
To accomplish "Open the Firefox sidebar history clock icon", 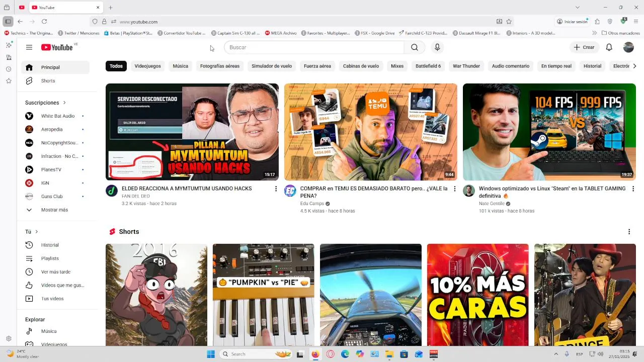I will (x=9, y=69).
